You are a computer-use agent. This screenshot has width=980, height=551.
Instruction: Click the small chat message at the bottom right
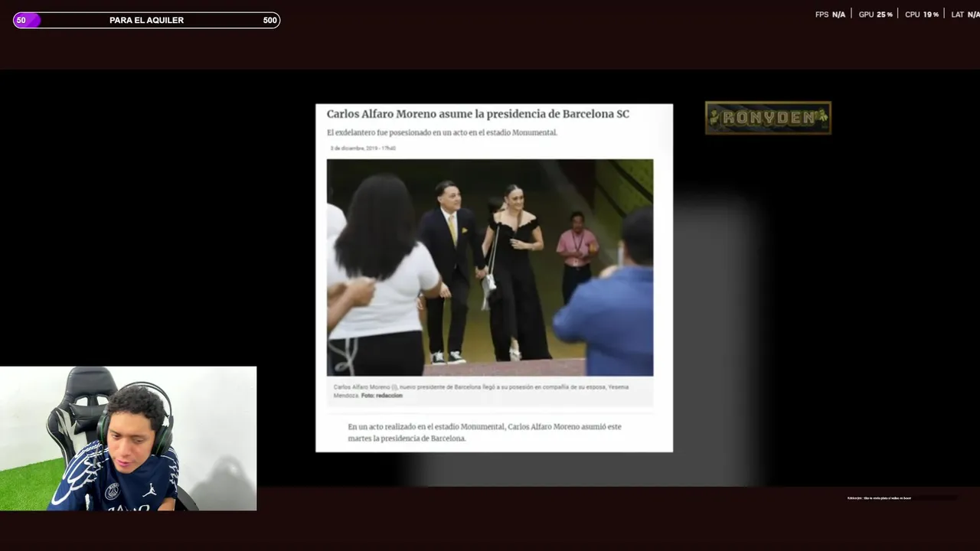click(879, 498)
